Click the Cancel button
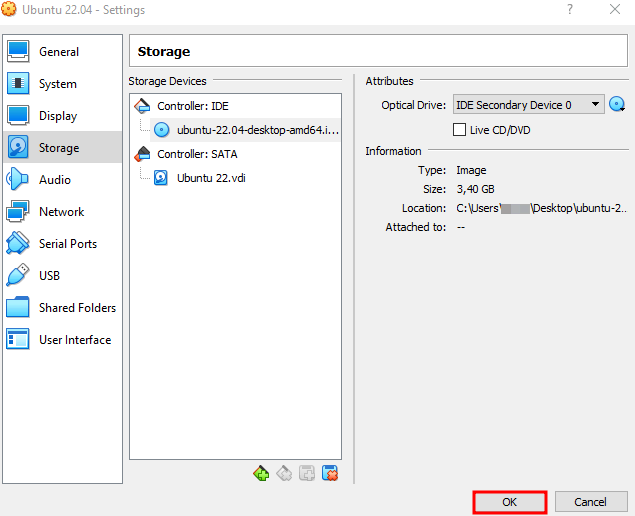This screenshot has height=516, width=635. [x=590, y=502]
